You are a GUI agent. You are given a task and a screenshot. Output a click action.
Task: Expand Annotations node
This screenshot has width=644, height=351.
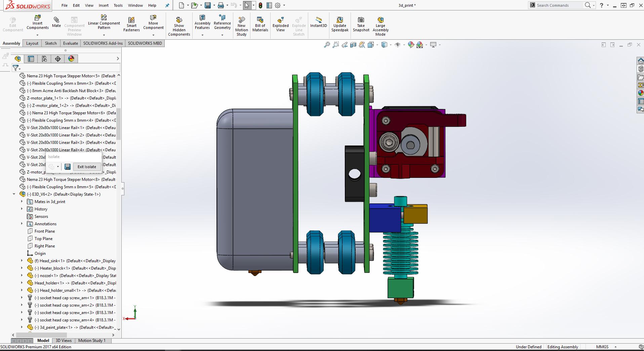[x=22, y=224]
